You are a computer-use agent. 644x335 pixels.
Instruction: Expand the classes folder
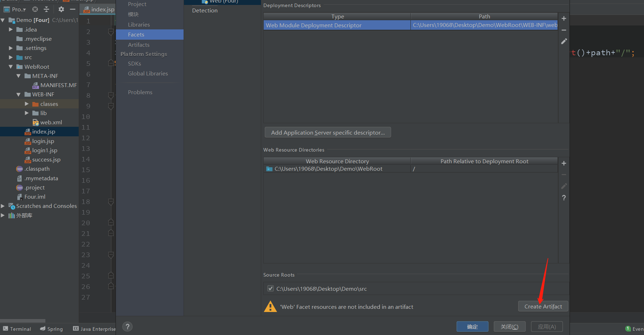coord(27,104)
